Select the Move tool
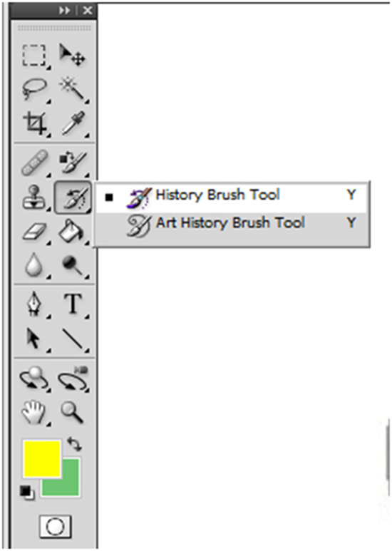The width and height of the screenshot is (392, 551). (x=73, y=55)
